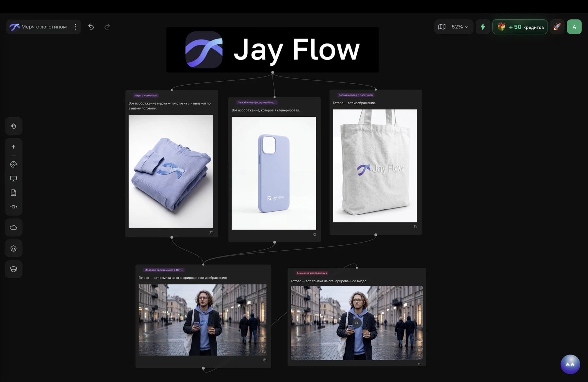Toggle the minimap view icon
This screenshot has height=382, width=588.
click(442, 27)
